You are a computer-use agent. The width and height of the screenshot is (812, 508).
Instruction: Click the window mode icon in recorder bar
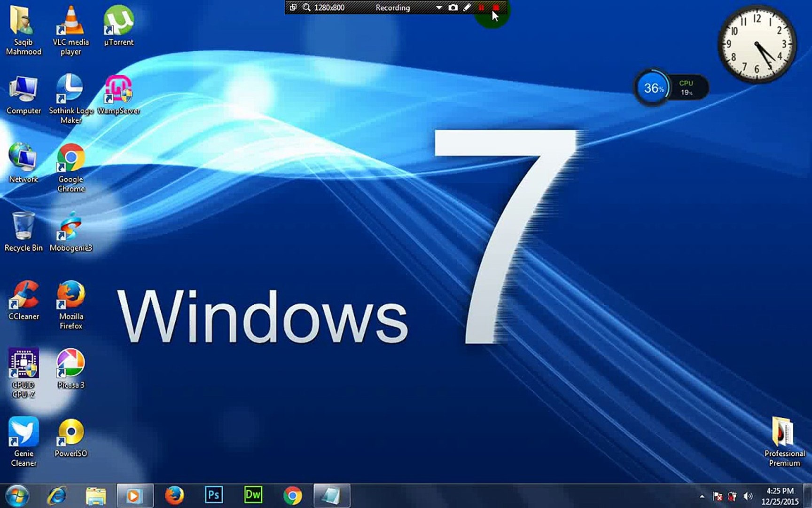tap(293, 8)
